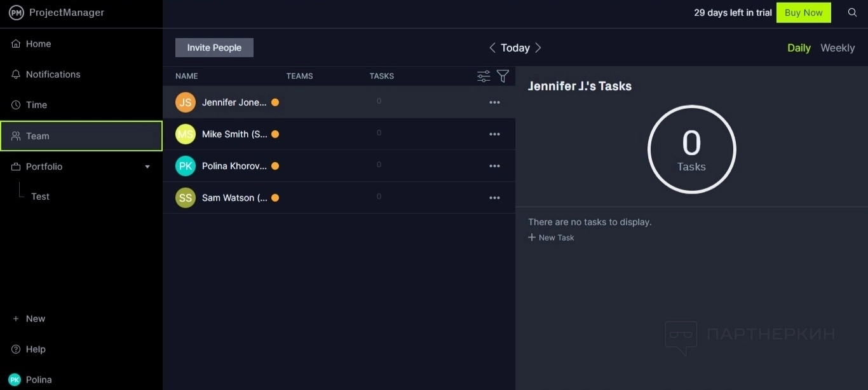
Task: Open Time in the sidebar
Action: pyautogui.click(x=36, y=105)
